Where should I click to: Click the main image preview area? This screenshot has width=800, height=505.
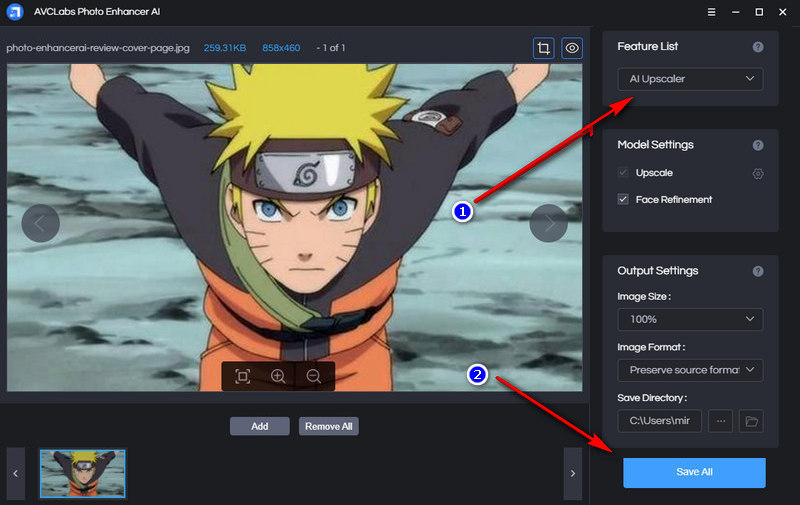pos(294,228)
